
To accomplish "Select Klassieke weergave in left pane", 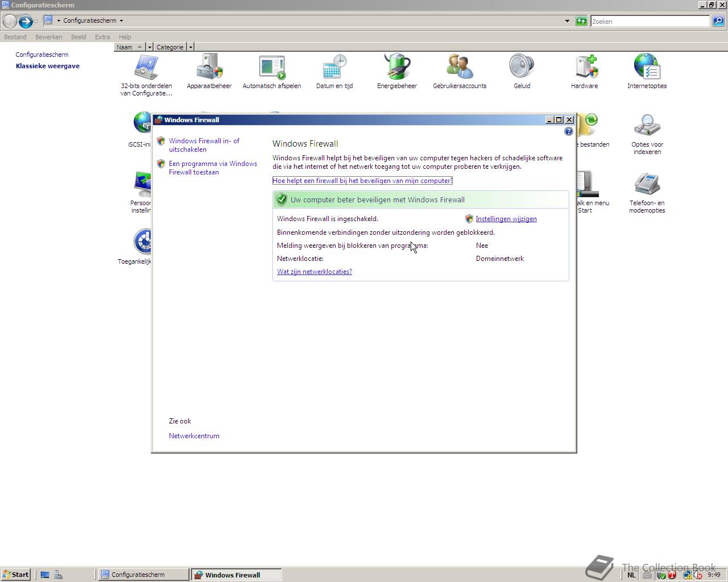I will 48,66.
